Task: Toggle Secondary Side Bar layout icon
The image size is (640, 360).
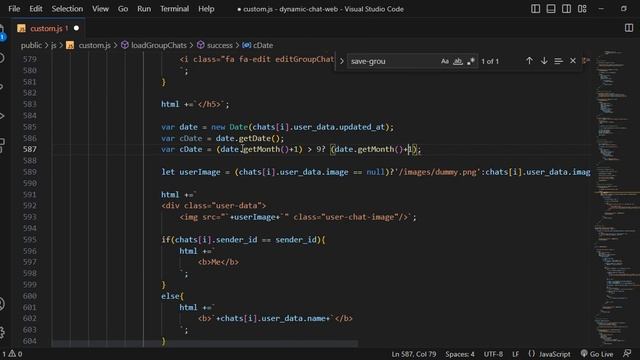Action: (567, 9)
